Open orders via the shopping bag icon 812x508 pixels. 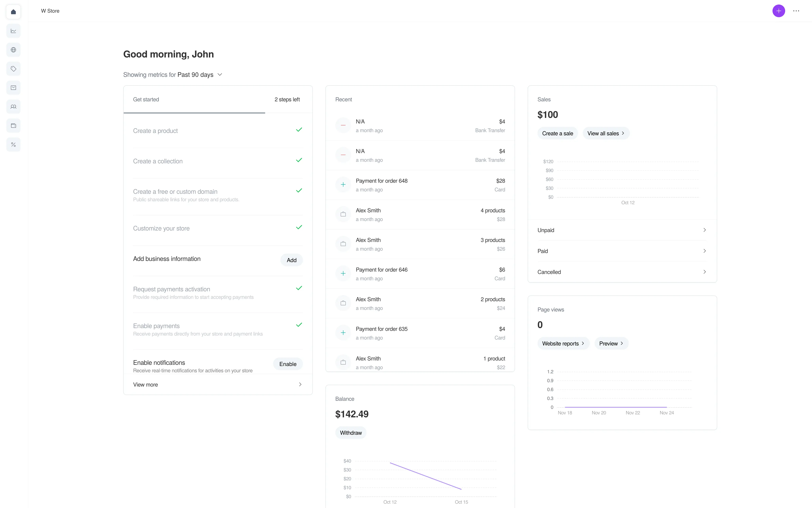pyautogui.click(x=13, y=88)
